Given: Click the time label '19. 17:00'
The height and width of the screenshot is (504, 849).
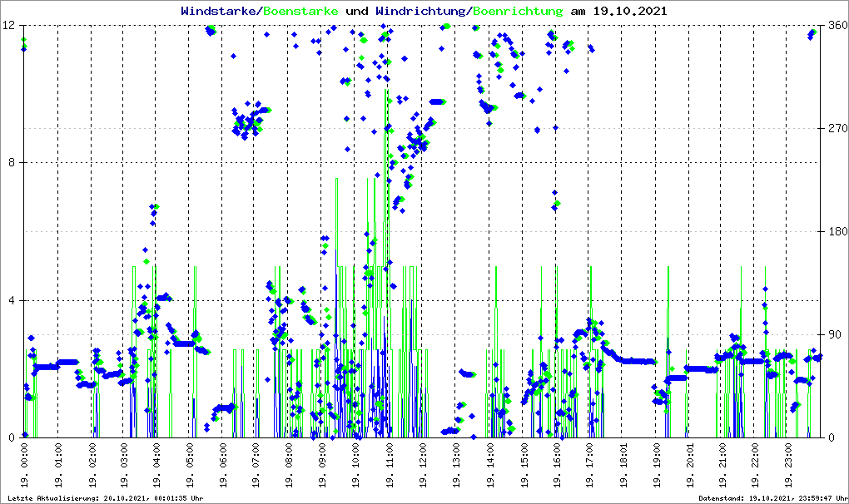Looking at the screenshot, I should click(x=589, y=466).
